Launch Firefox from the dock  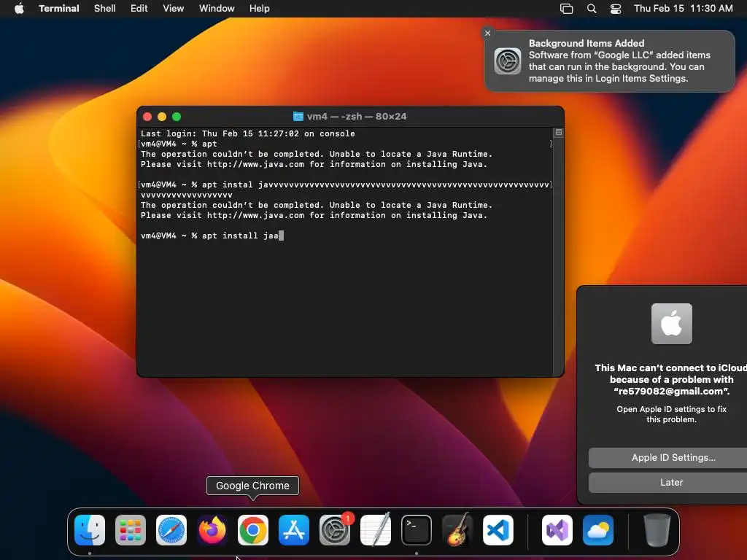tap(212, 529)
